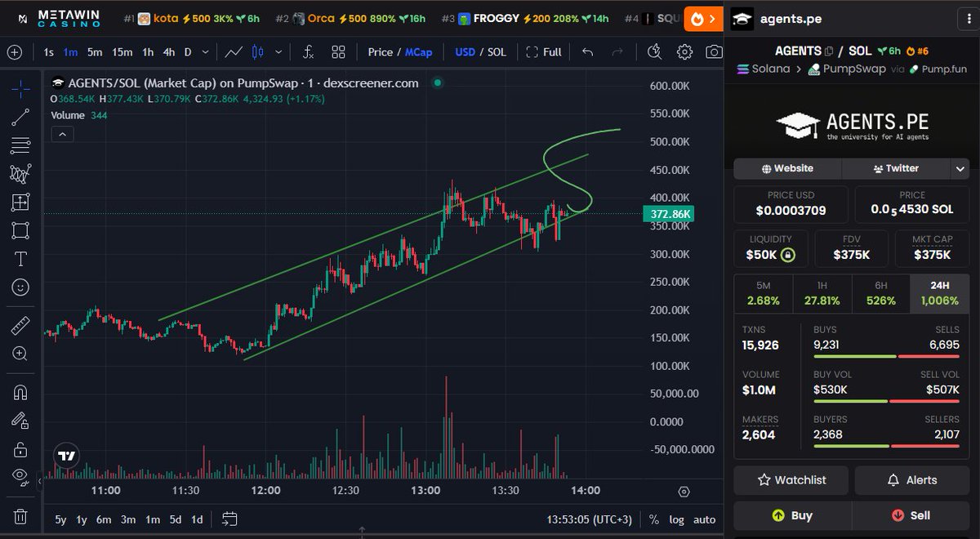
Task: Click the red Sell button
Action: pyautogui.click(x=911, y=515)
